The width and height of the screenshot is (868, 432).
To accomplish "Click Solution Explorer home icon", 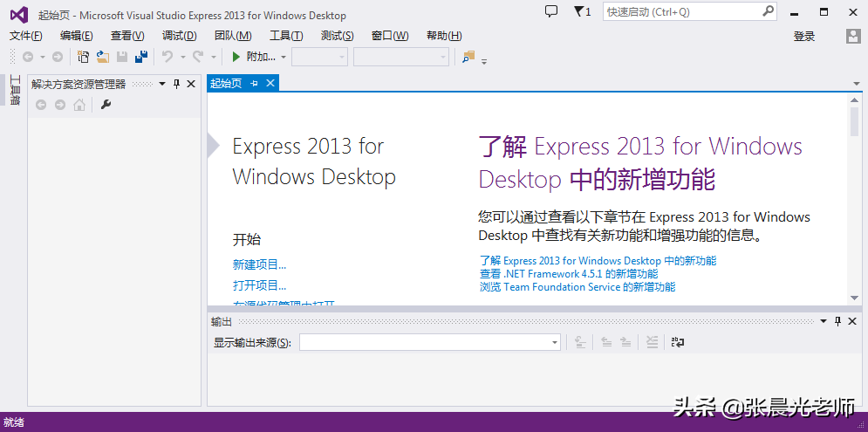I will point(79,105).
